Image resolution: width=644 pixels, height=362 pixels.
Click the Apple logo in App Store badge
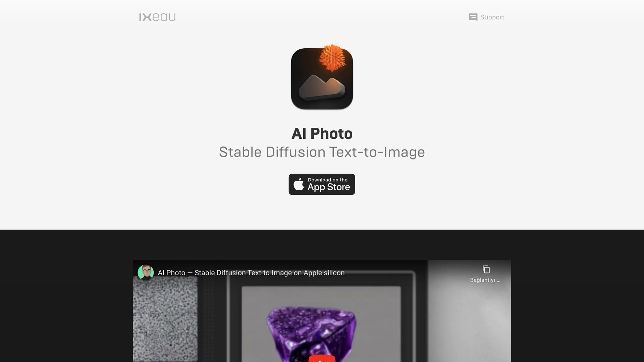click(x=299, y=184)
